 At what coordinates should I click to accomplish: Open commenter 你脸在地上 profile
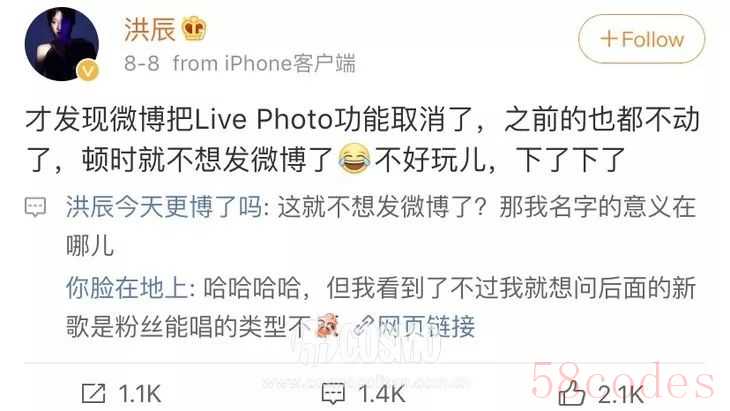pyautogui.click(x=127, y=287)
